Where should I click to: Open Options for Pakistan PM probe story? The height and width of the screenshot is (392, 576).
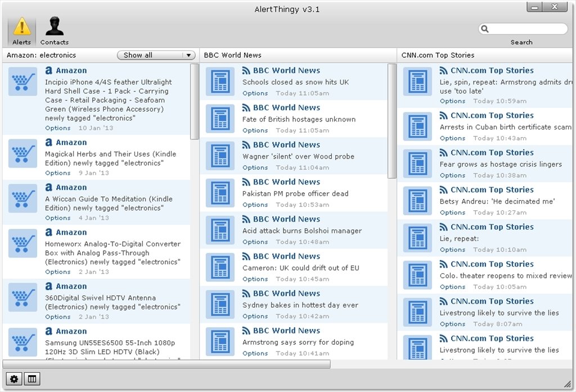[x=255, y=205]
